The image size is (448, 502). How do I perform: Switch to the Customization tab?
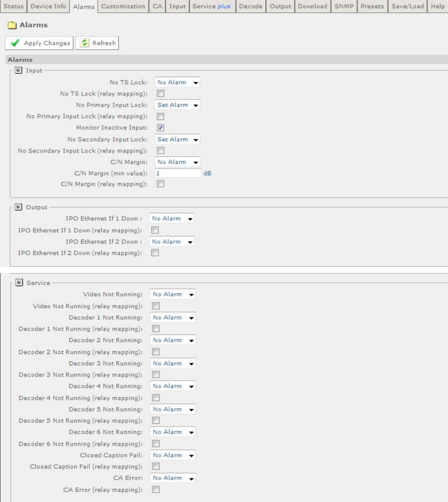pyautogui.click(x=123, y=6)
